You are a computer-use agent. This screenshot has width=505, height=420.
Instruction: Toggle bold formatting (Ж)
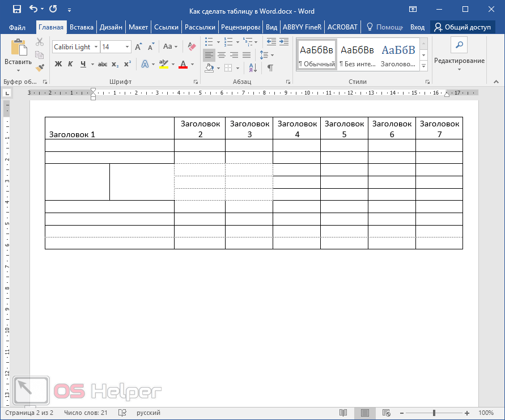(x=58, y=64)
